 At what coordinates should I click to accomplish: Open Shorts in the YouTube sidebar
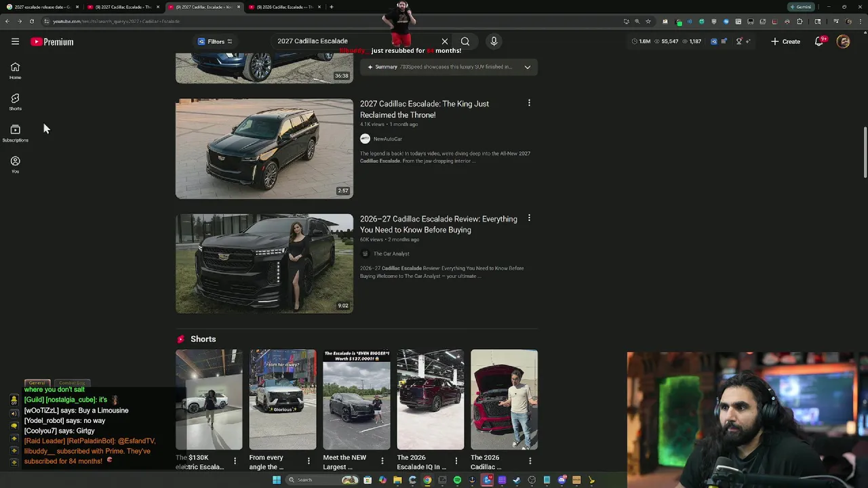point(15,102)
